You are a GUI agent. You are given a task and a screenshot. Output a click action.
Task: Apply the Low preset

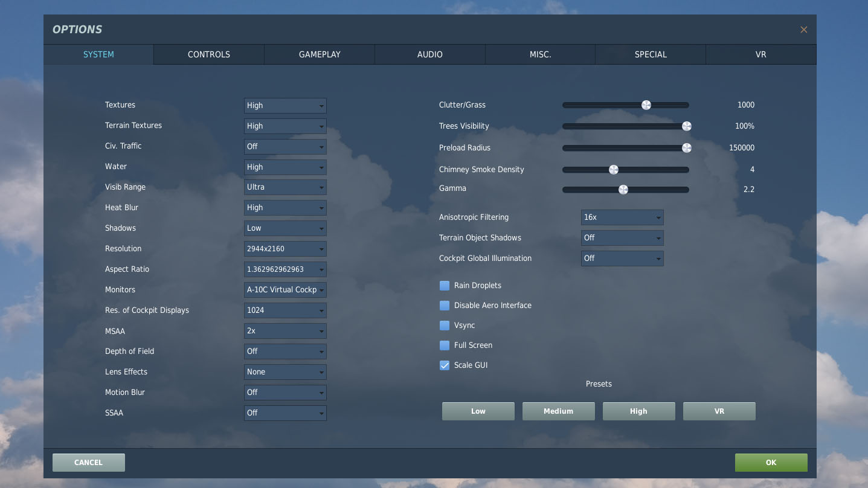pos(478,411)
